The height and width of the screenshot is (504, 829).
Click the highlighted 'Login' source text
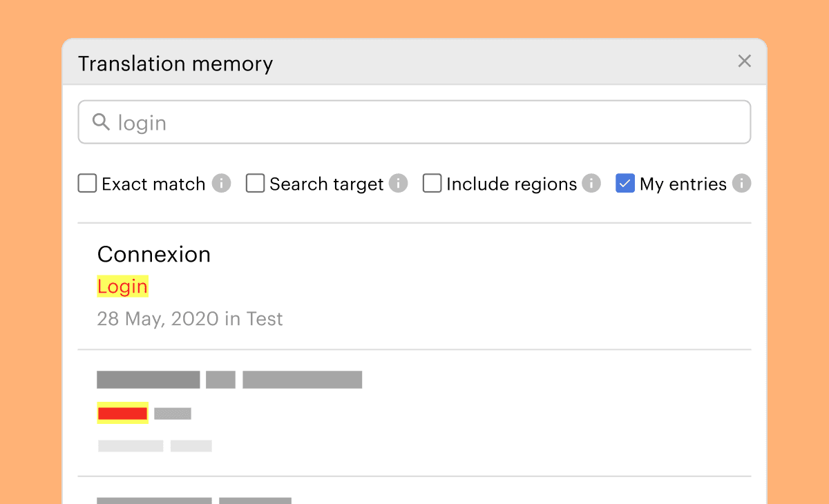122,287
